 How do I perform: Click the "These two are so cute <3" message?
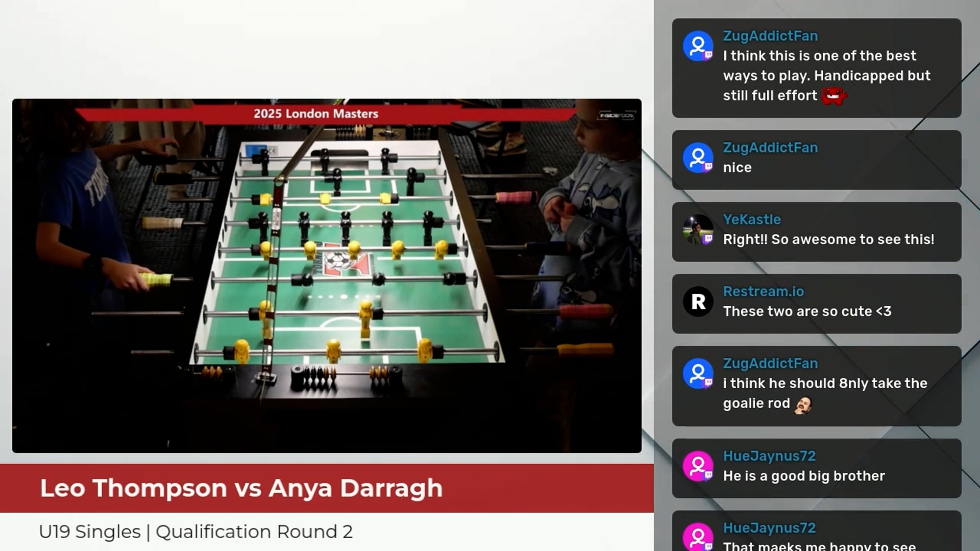coord(807,311)
